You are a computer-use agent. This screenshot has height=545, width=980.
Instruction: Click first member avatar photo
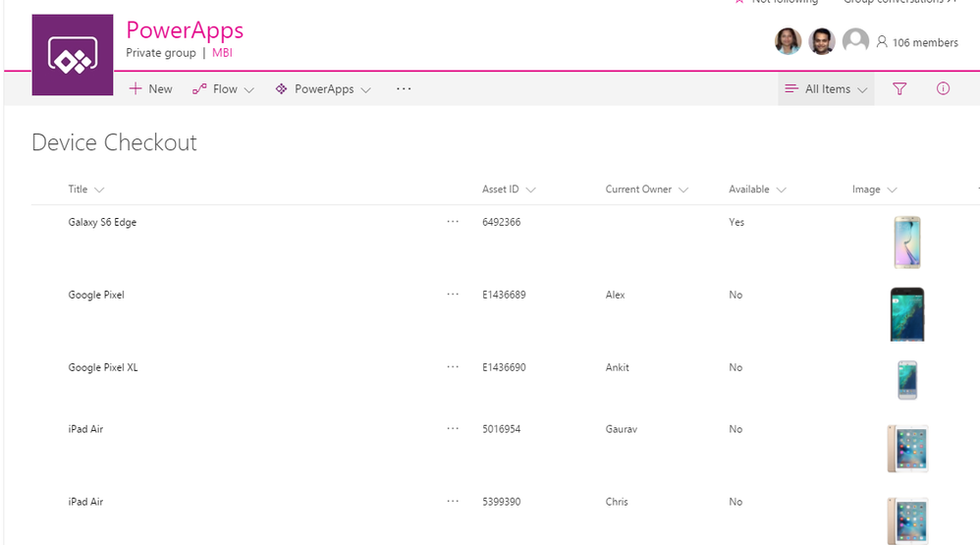point(788,41)
